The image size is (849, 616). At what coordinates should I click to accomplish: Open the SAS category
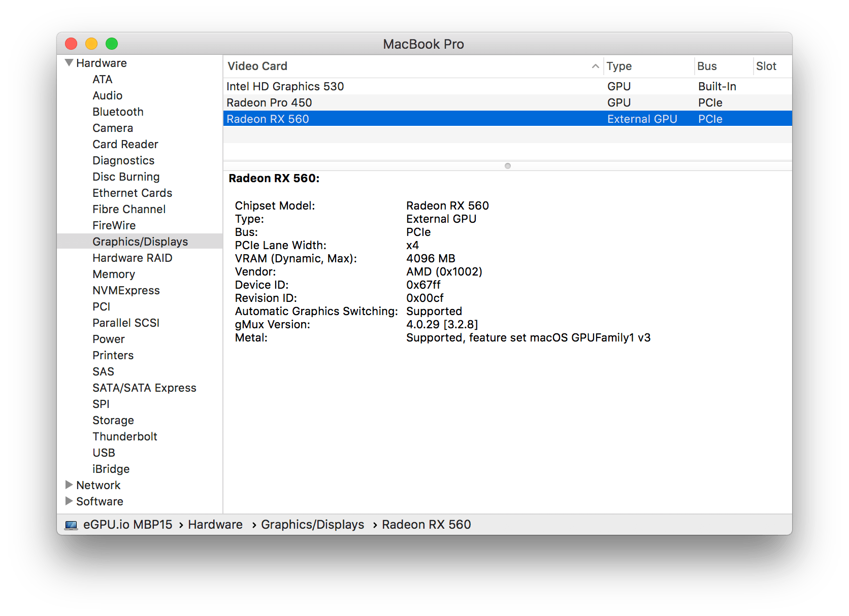104,371
